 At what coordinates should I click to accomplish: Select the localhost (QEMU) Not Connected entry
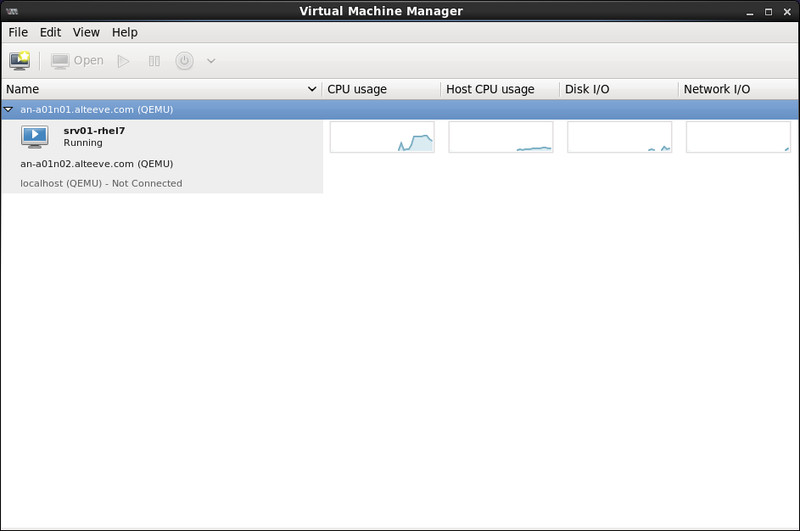(101, 183)
